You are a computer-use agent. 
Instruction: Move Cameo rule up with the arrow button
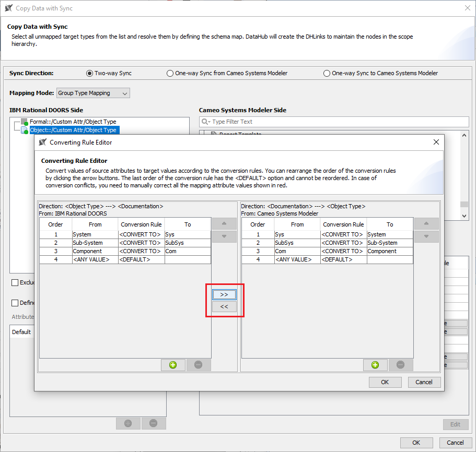point(426,223)
